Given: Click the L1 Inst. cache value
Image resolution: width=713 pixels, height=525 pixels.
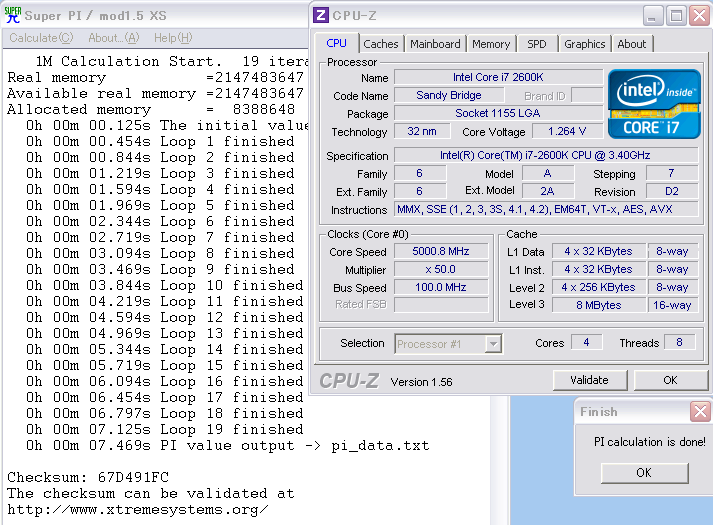Looking at the screenshot, I should point(598,270).
